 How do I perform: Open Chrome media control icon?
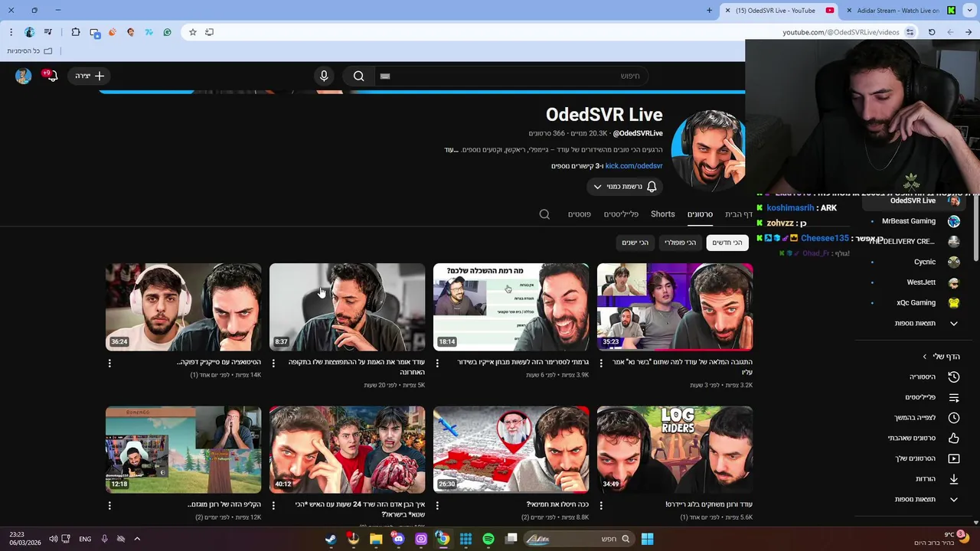pyautogui.click(x=48, y=32)
